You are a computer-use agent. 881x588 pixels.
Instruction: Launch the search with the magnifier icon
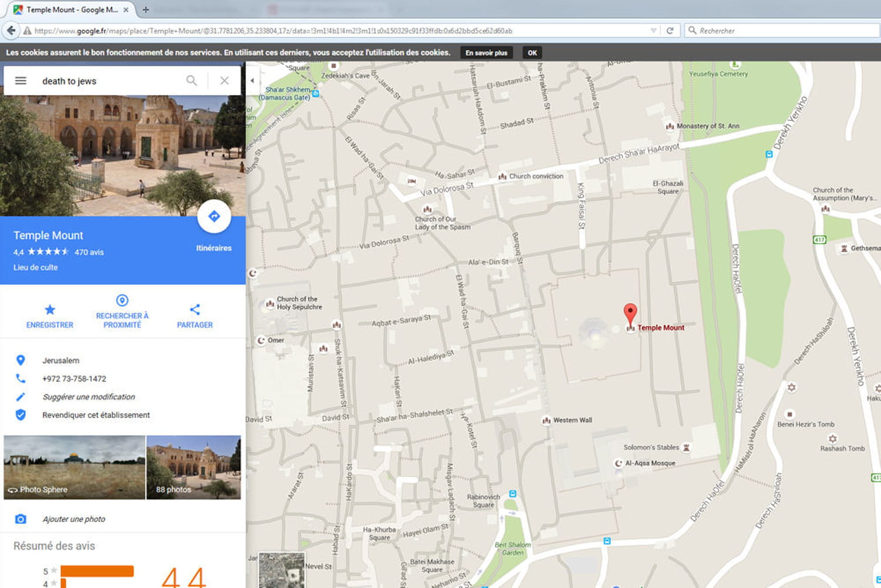pos(191,80)
